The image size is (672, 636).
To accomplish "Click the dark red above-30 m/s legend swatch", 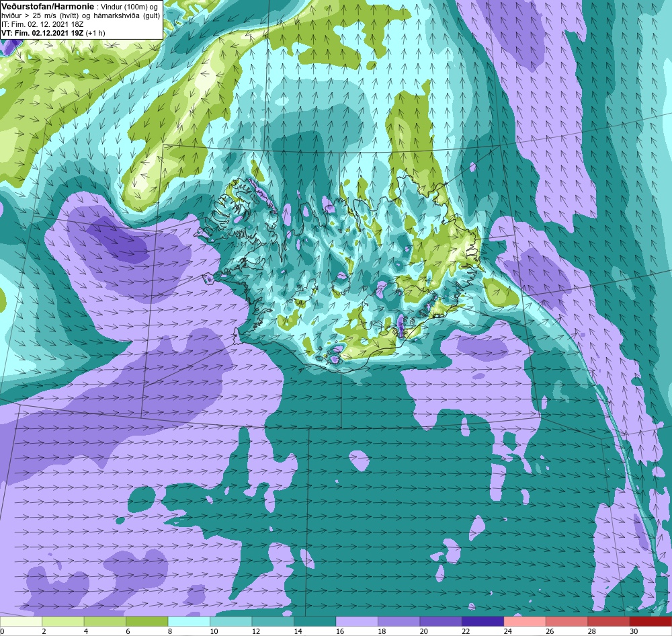I will (651, 621).
